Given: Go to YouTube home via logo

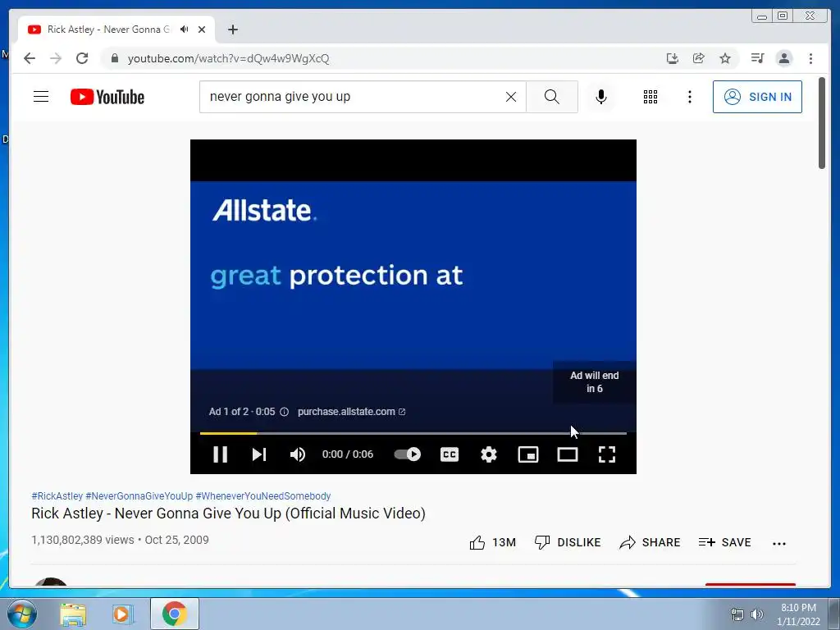Looking at the screenshot, I should (x=107, y=97).
